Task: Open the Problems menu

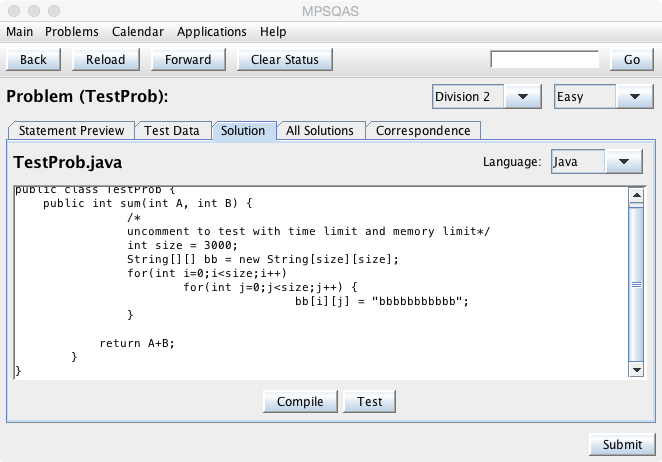Action: (72, 32)
